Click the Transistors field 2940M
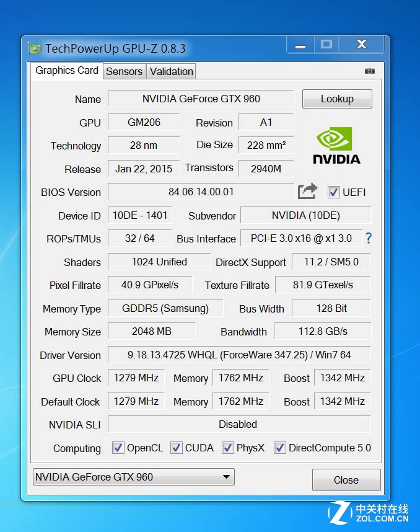 pyautogui.click(x=266, y=169)
